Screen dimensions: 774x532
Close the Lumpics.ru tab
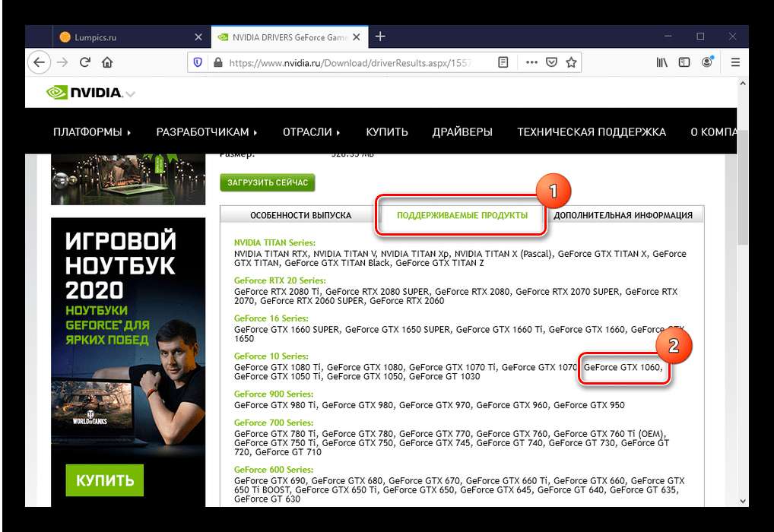(x=198, y=37)
